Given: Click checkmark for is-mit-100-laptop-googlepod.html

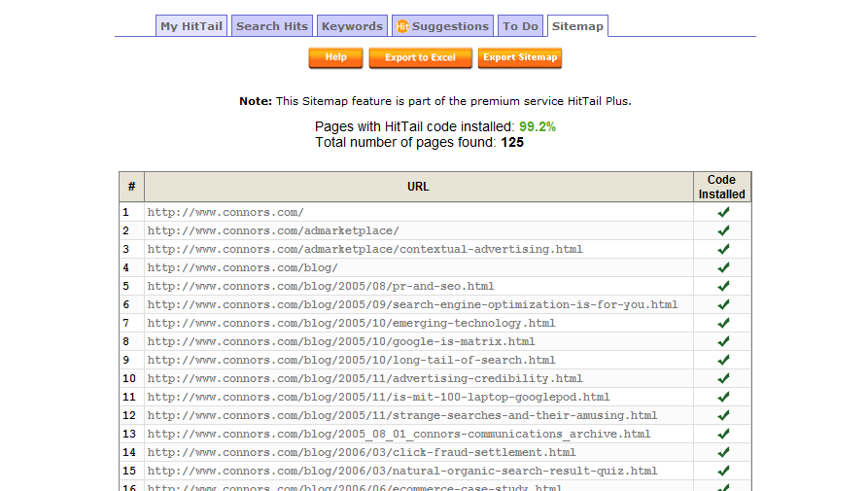Looking at the screenshot, I should [x=723, y=397].
